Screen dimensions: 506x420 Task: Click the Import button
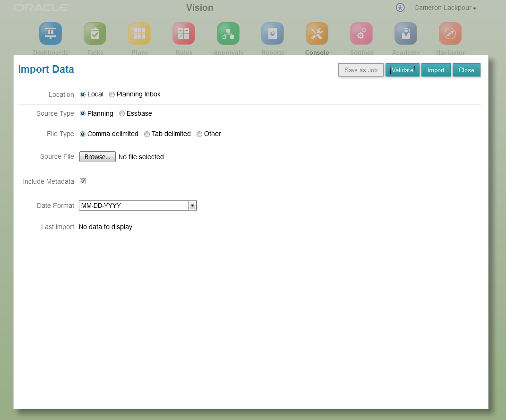coord(436,70)
